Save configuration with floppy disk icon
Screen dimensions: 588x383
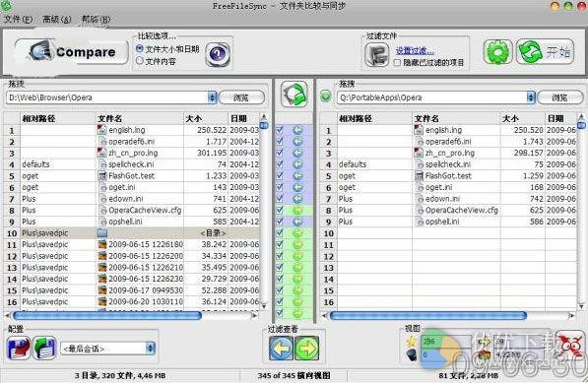[x=19, y=349]
